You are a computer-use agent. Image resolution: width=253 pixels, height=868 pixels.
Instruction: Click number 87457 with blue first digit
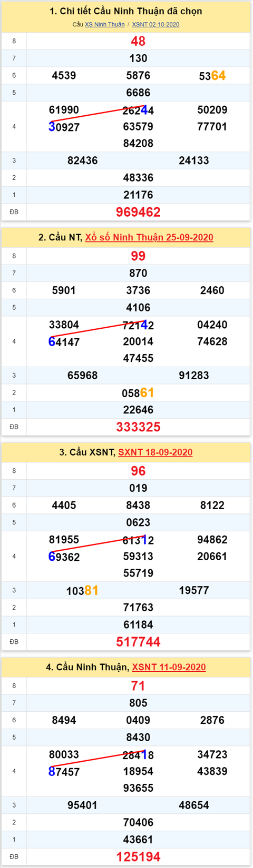(x=64, y=772)
